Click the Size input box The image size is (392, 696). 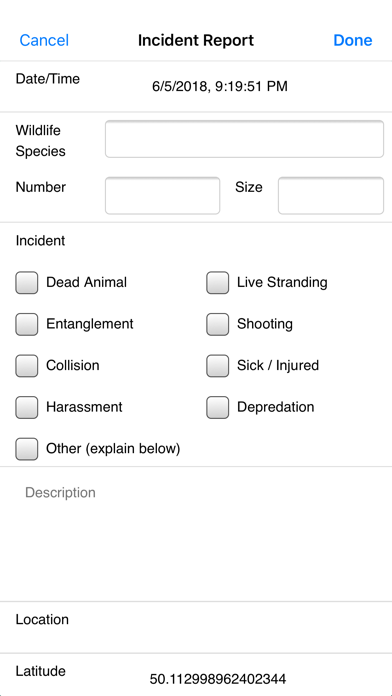pos(331,195)
